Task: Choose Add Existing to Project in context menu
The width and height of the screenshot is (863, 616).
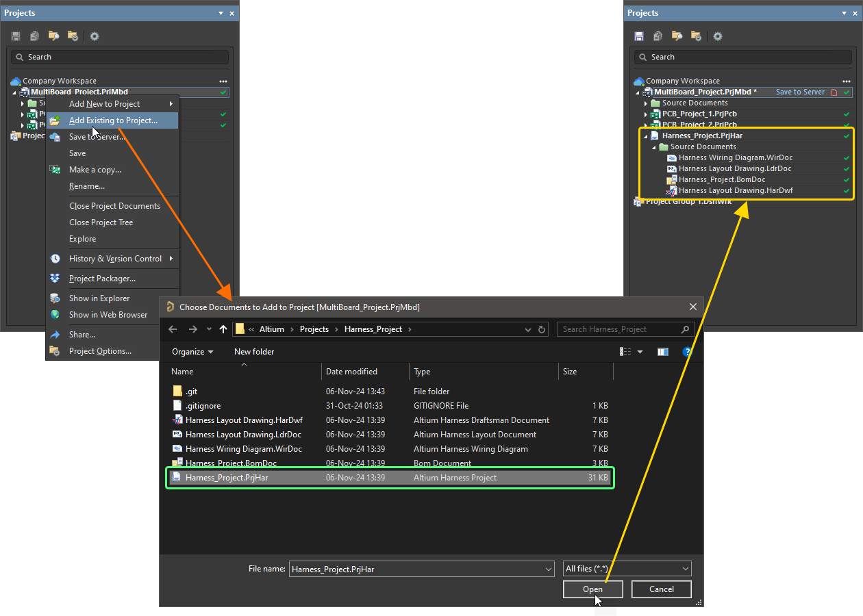Action: click(112, 120)
